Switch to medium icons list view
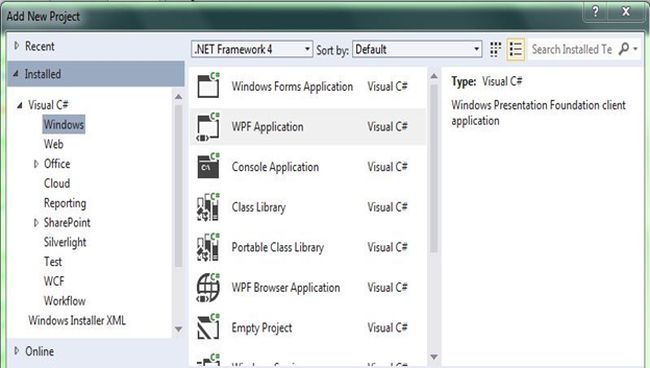 click(516, 49)
